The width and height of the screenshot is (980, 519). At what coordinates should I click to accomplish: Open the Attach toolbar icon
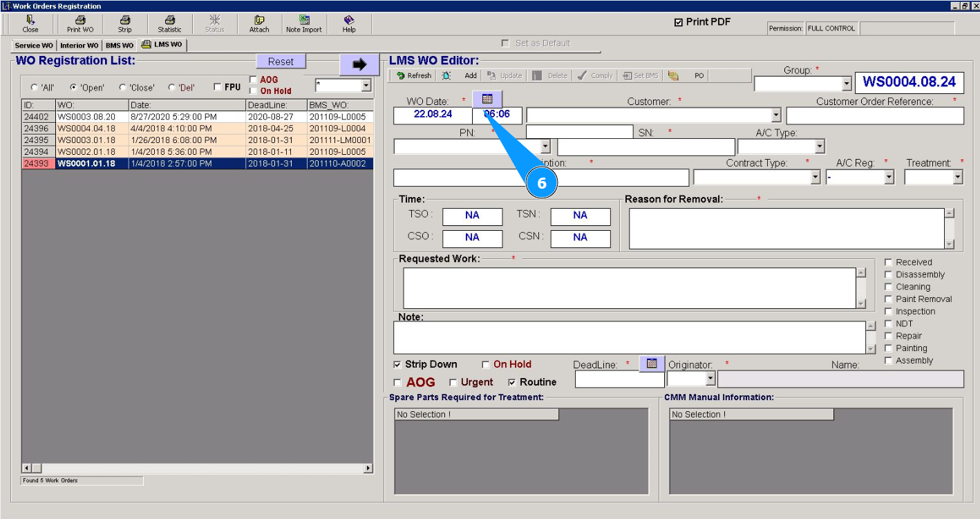click(259, 24)
